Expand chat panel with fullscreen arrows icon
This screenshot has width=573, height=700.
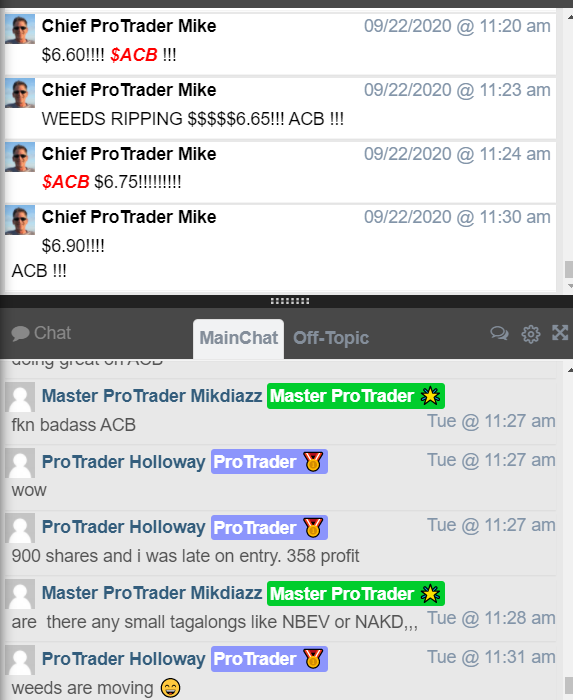tap(560, 333)
